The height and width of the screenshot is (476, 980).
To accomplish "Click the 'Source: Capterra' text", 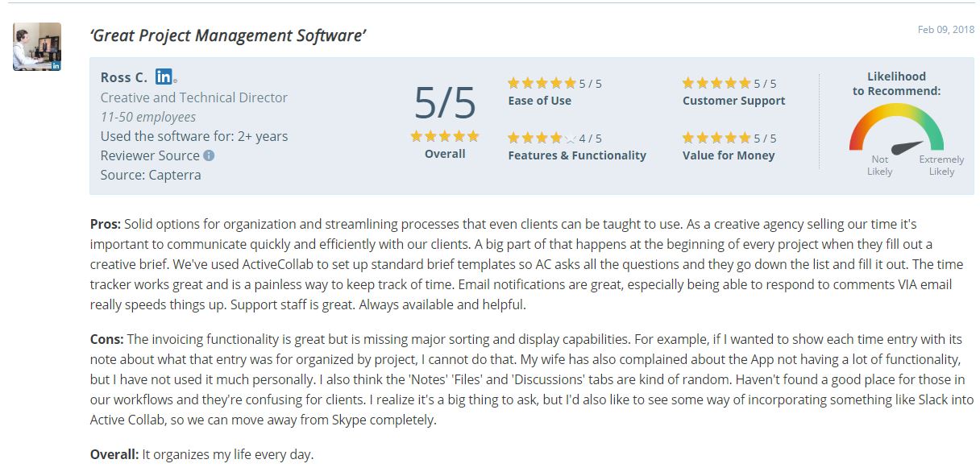I will point(151,175).
